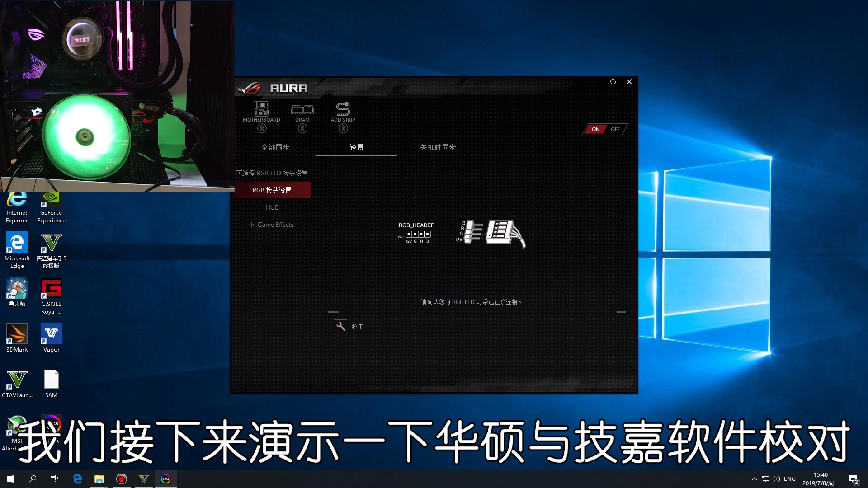
Task: Click the 设置 tab in AURA
Action: click(356, 147)
